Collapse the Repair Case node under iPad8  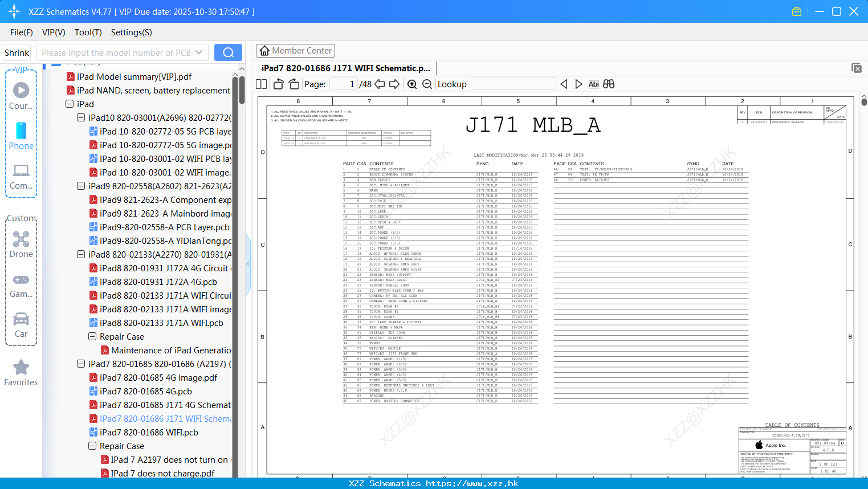tap(92, 336)
